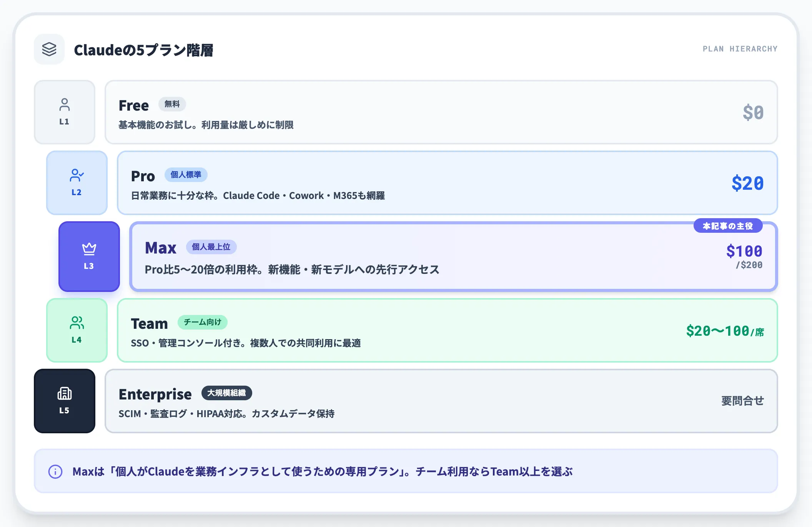
Task: Click the $100 price on the Max row
Action: (744, 251)
